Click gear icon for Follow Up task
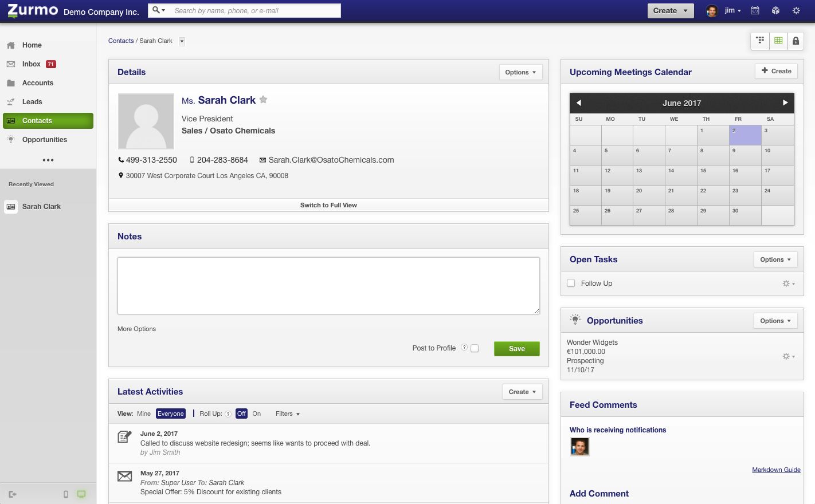815x504 pixels. coord(788,283)
